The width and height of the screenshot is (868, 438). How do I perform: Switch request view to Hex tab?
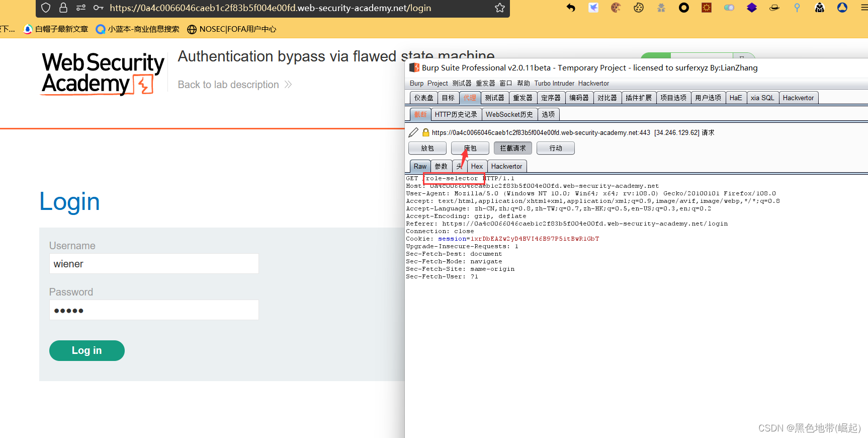[x=477, y=166]
